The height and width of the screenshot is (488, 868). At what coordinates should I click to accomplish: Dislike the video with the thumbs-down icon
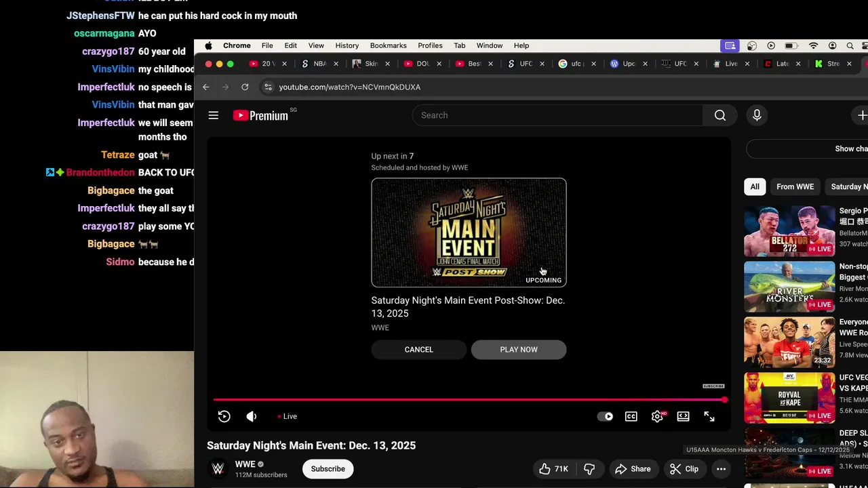coord(589,469)
